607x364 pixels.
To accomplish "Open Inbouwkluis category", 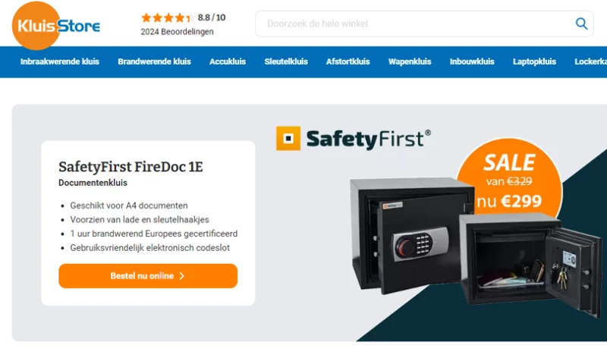I will tap(472, 61).
